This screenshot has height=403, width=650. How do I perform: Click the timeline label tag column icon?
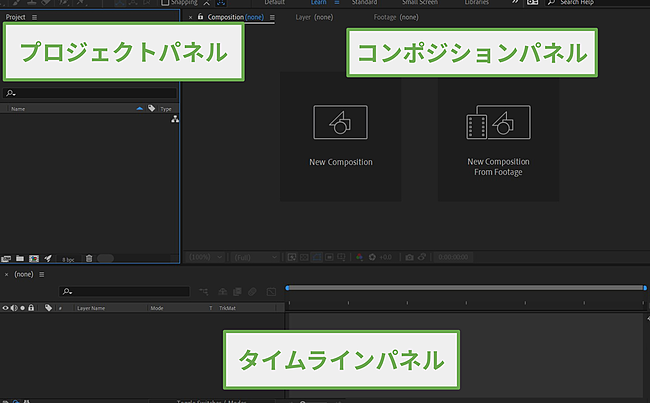(x=48, y=308)
